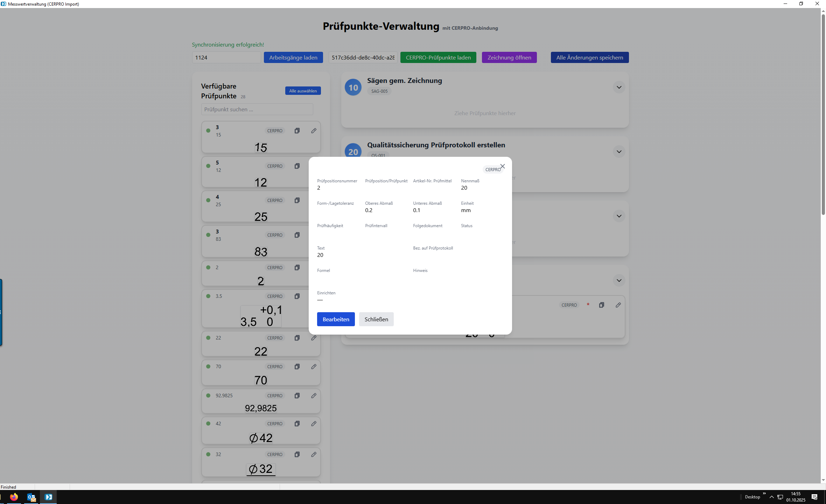Click copy icon on test point 70

pyautogui.click(x=297, y=366)
